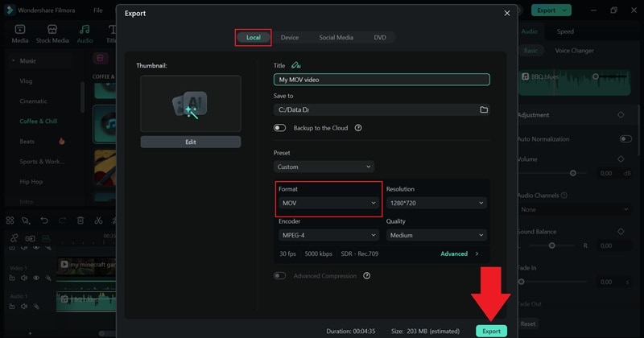
Task: Open the Format MOV dropdown
Action: (328, 203)
